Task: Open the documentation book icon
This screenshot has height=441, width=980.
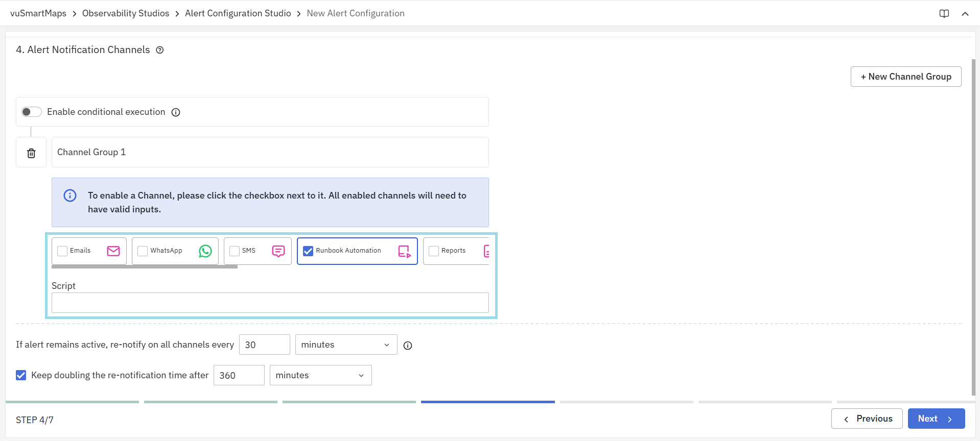Action: point(944,14)
